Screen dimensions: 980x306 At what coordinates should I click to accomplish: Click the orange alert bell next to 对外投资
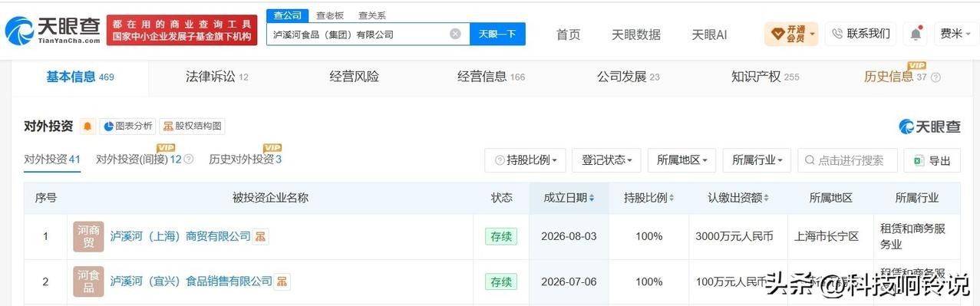(x=88, y=126)
